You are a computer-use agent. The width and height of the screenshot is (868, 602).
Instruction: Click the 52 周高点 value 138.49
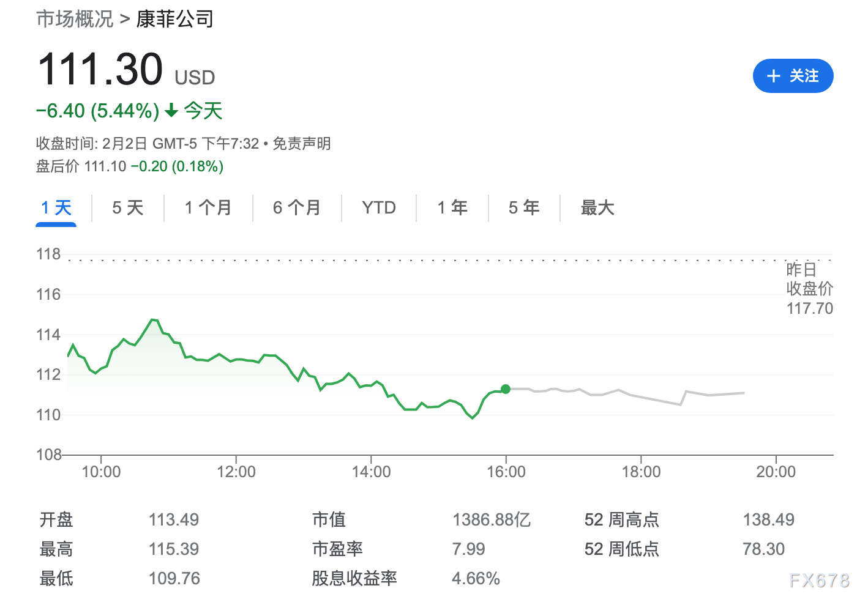pyautogui.click(x=768, y=520)
